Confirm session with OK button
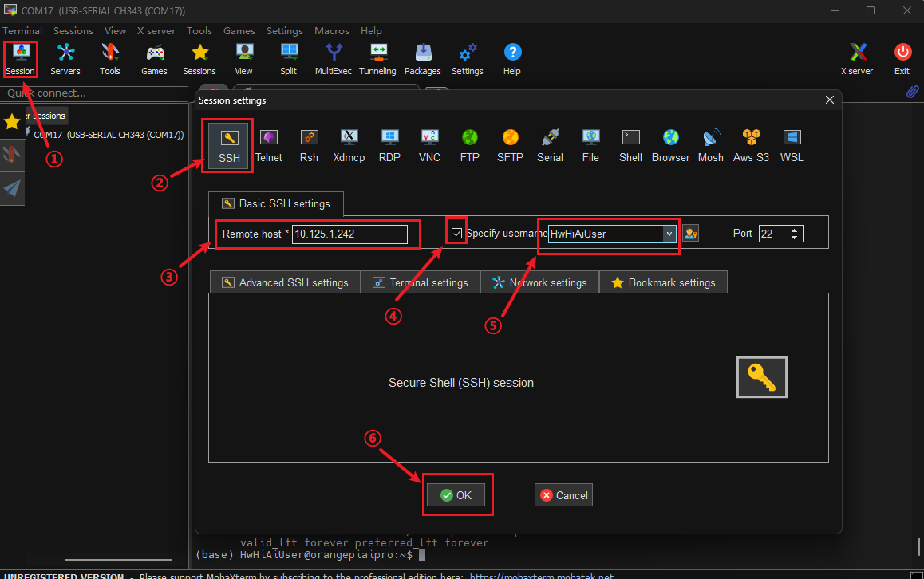This screenshot has width=924, height=579. [x=456, y=495]
